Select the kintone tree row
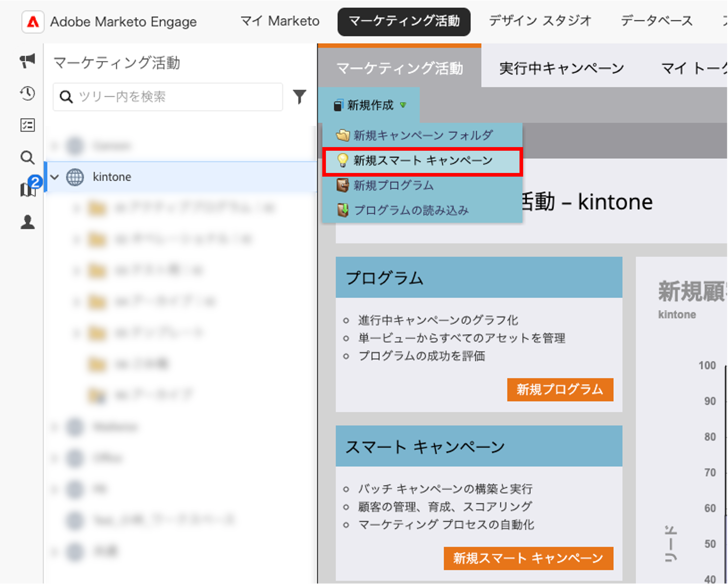This screenshot has width=728, height=584. pos(181,177)
